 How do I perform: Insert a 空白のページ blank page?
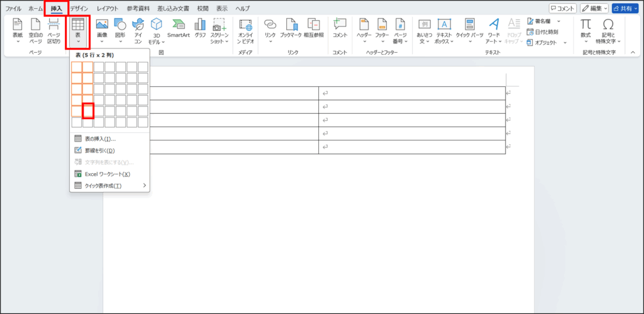pyautogui.click(x=36, y=31)
